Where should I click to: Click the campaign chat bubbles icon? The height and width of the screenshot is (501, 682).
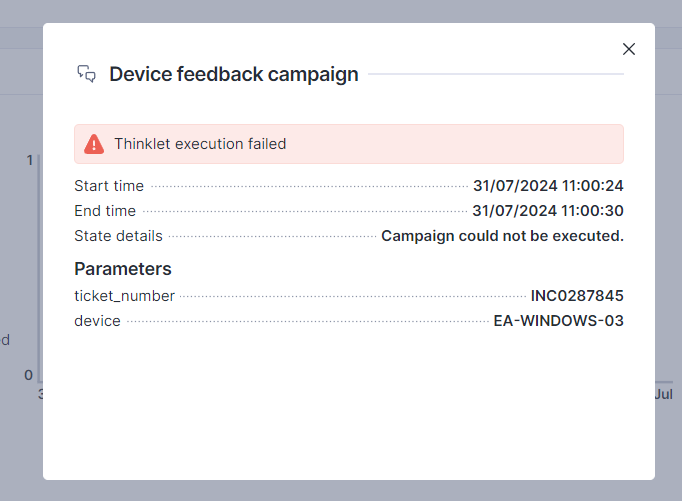86,74
